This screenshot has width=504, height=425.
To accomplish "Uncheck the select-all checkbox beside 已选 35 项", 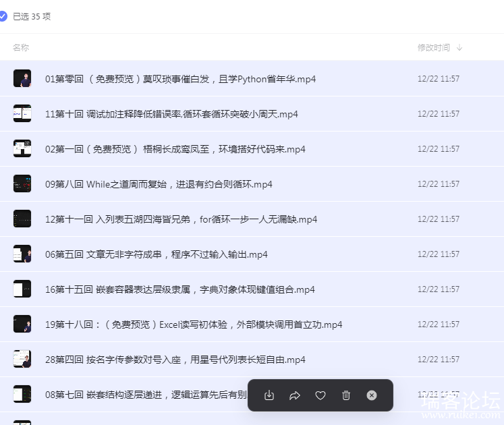I will pos(3,16).
